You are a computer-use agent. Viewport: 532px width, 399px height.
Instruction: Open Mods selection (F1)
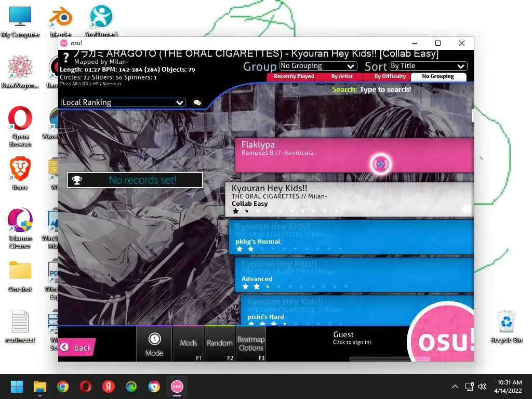(189, 344)
